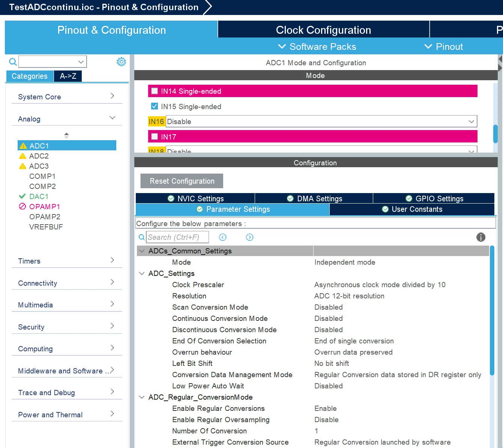Click the search magnifier icon in left panel
This screenshot has width=503, height=448.
(13, 61)
